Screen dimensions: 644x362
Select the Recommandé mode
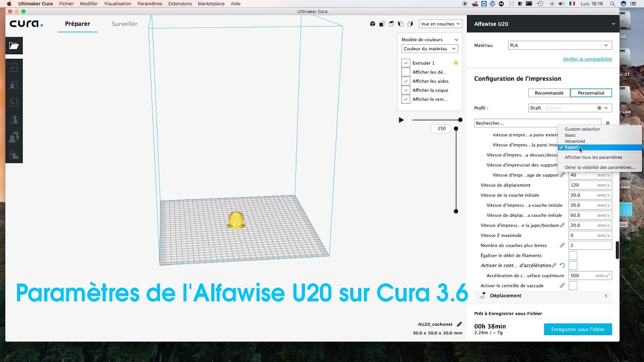coord(549,93)
